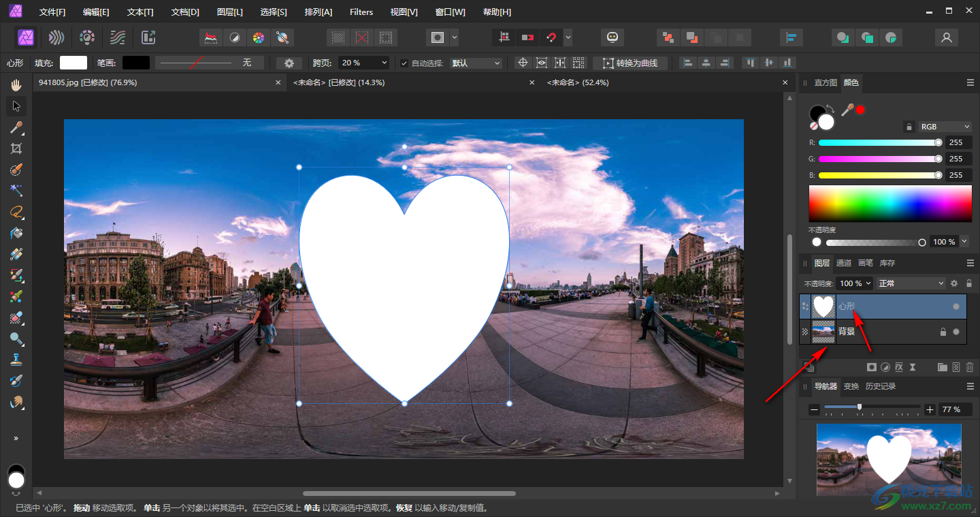980x517 pixels.
Task: Open the 跨页 20% dropdown
Action: 364,63
